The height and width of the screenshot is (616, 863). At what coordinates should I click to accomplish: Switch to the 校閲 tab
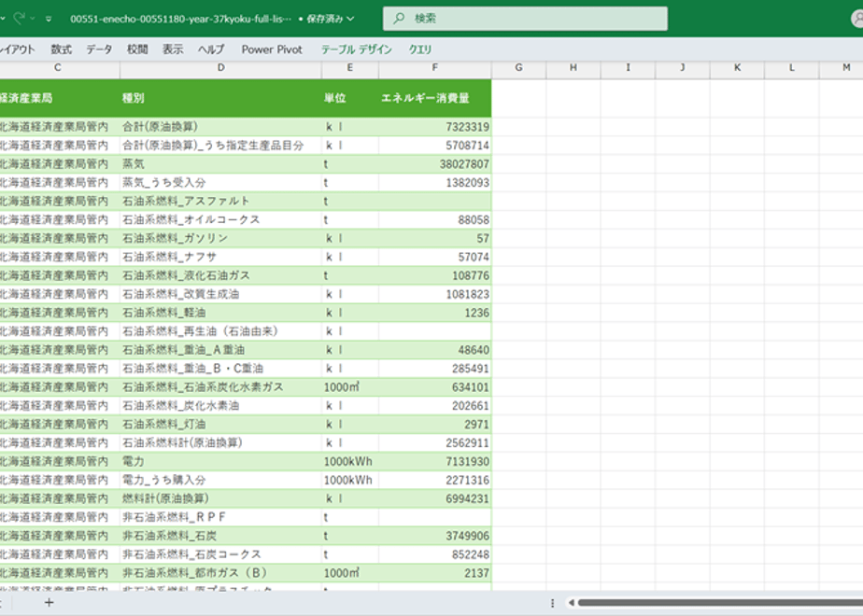[137, 49]
